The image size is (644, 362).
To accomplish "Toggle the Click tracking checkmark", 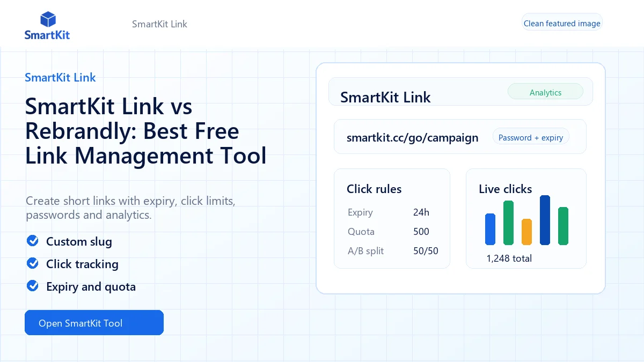I will [33, 263].
